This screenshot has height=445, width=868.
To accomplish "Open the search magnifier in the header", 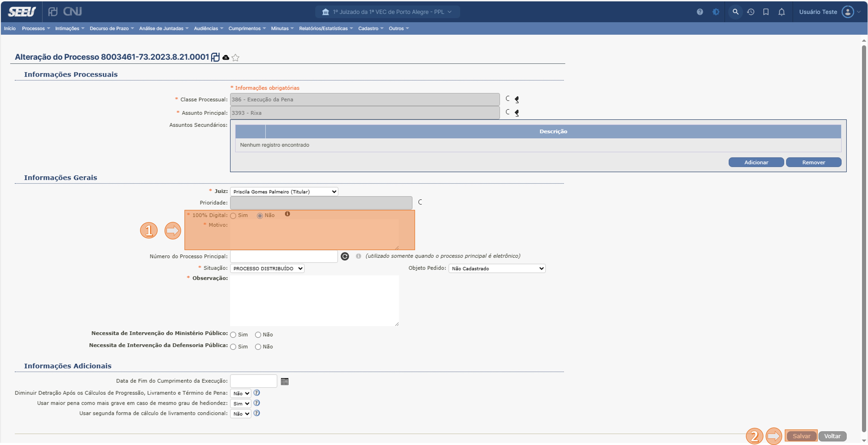I will coord(735,12).
